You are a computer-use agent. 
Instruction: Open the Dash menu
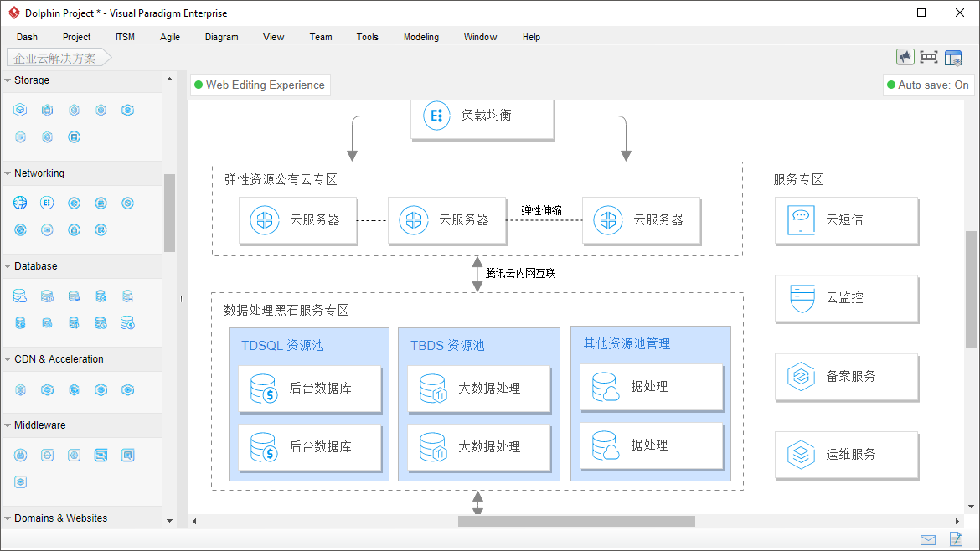click(27, 37)
